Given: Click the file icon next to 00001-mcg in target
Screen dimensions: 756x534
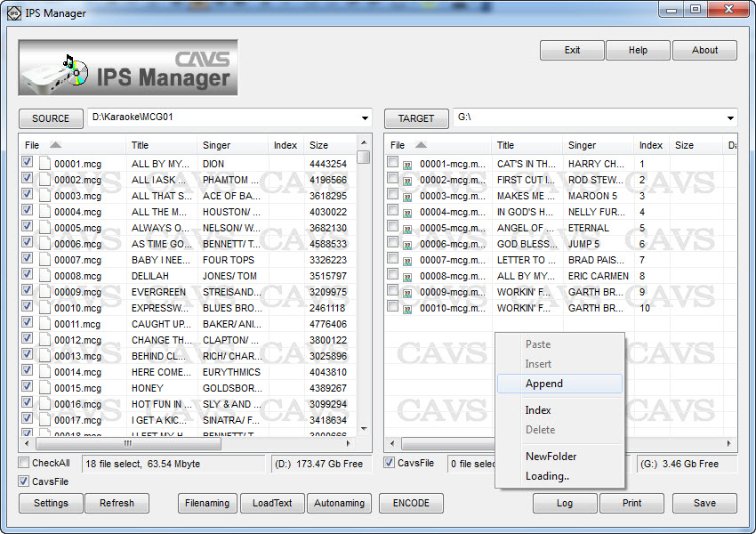Looking at the screenshot, I should pyautogui.click(x=408, y=165).
